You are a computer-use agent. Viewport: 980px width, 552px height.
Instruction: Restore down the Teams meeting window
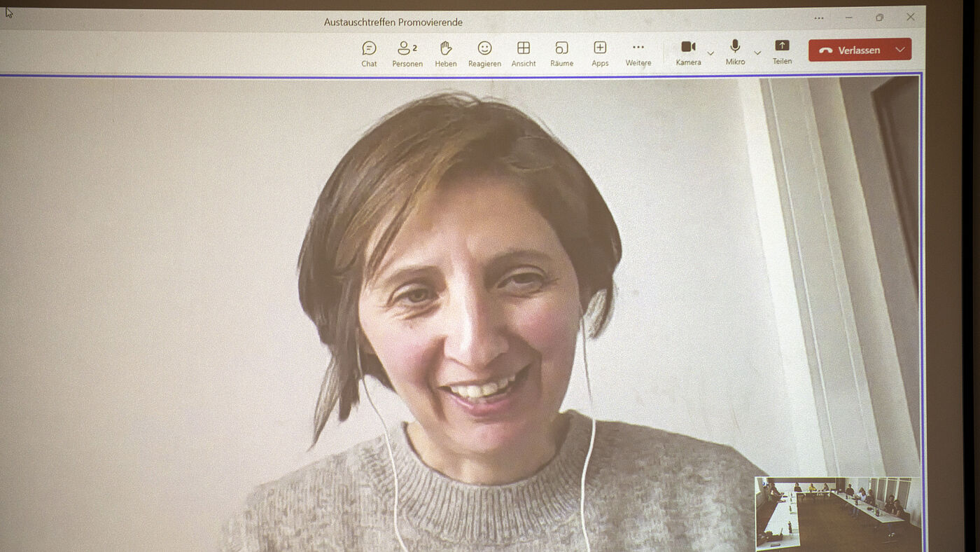(879, 18)
